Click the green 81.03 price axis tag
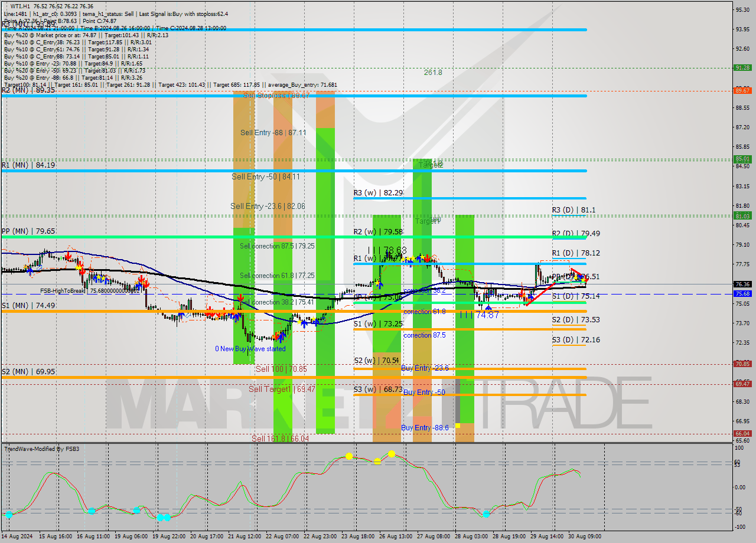The width and height of the screenshot is (756, 543). pyautogui.click(x=742, y=216)
